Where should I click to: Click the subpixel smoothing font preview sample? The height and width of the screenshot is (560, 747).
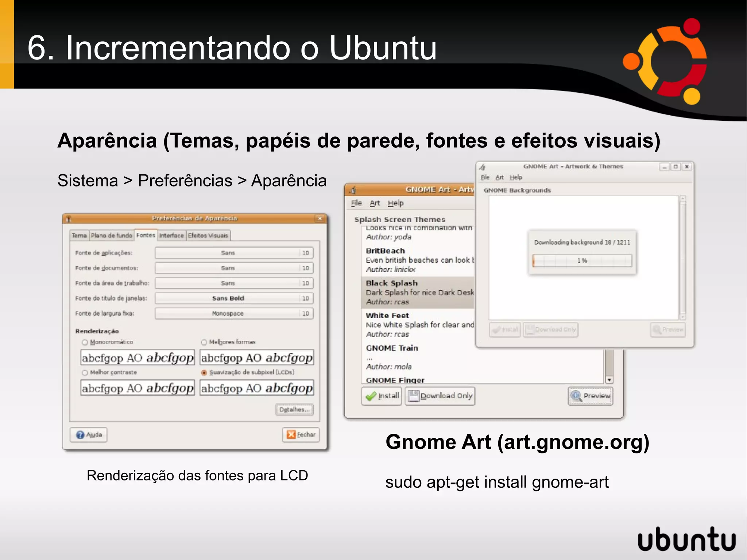click(x=257, y=388)
